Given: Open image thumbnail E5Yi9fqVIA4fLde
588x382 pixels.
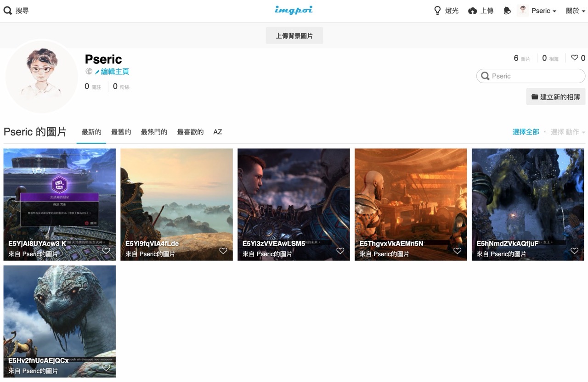Looking at the screenshot, I should 177,204.
